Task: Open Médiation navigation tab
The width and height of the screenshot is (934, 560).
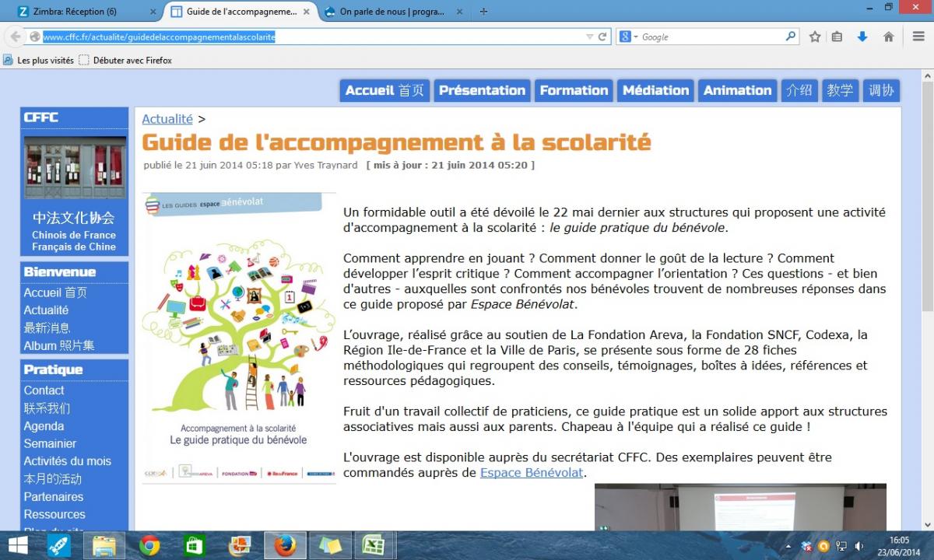Action: pyautogui.click(x=655, y=90)
